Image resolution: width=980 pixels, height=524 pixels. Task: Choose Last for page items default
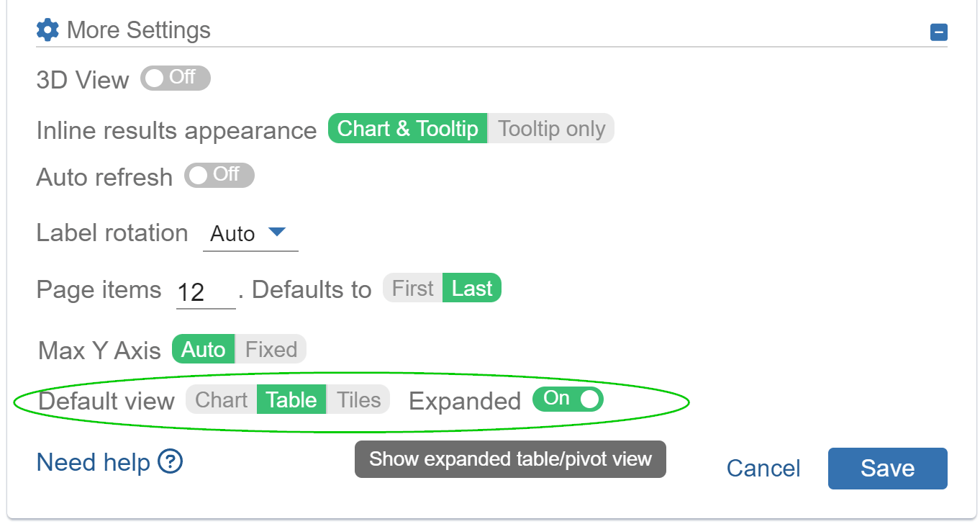click(472, 288)
